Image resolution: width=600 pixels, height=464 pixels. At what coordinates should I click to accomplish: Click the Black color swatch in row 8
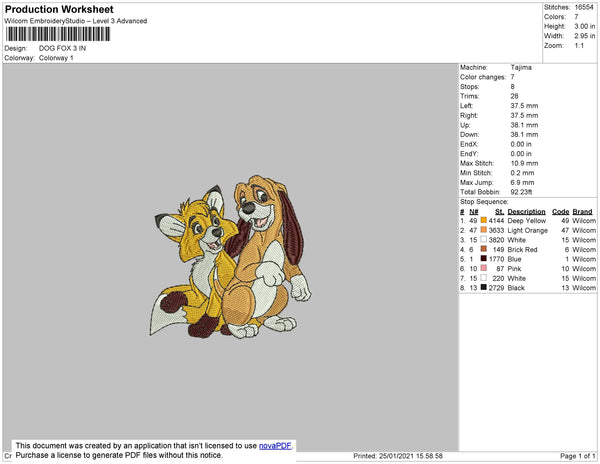[x=484, y=287]
